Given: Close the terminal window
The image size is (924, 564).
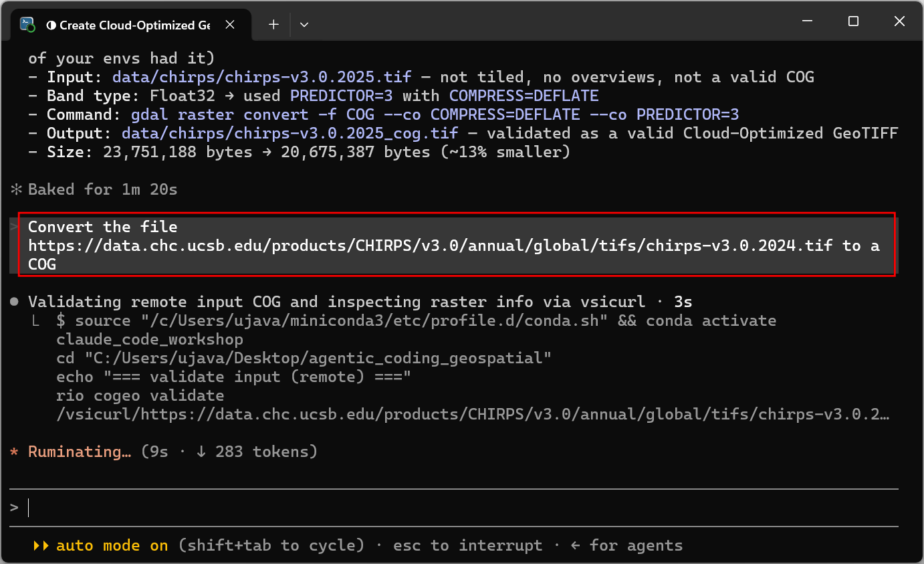Looking at the screenshot, I should 899,21.
